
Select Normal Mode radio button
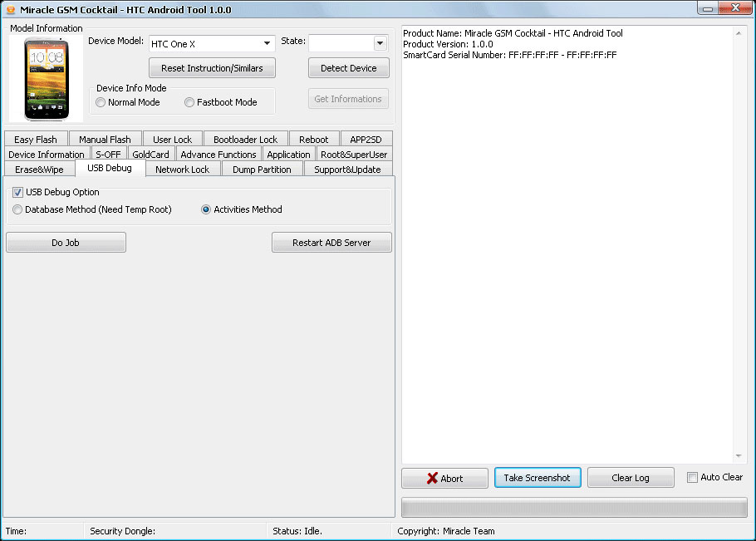[x=101, y=102]
